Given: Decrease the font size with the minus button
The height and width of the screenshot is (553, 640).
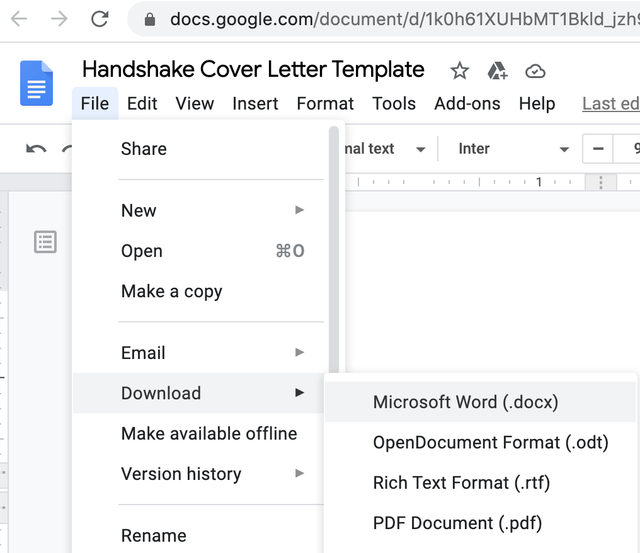Looking at the screenshot, I should pyautogui.click(x=598, y=149).
